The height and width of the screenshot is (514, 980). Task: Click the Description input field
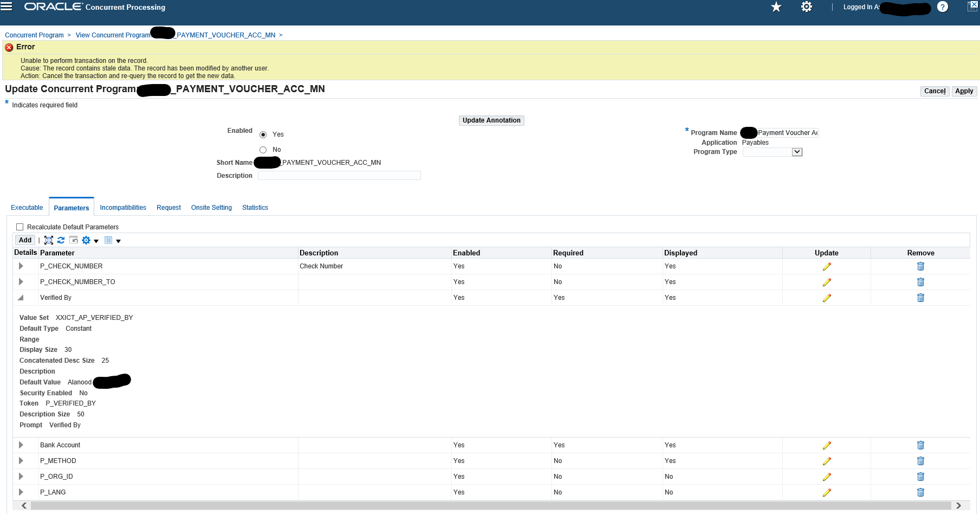click(339, 176)
